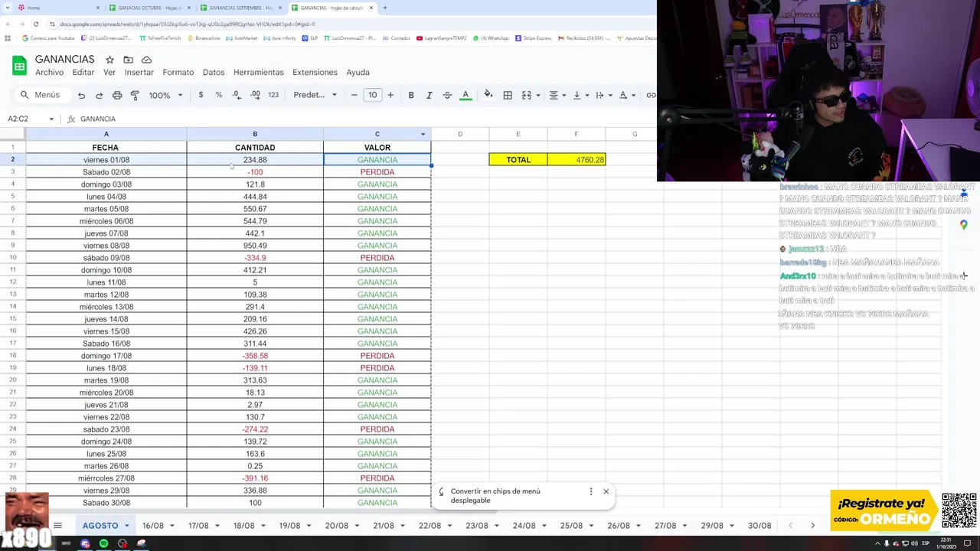Switch to GANANCIAS SEPTIEMBRE browser tab
Screen dimensions: 980x551
click(240, 8)
